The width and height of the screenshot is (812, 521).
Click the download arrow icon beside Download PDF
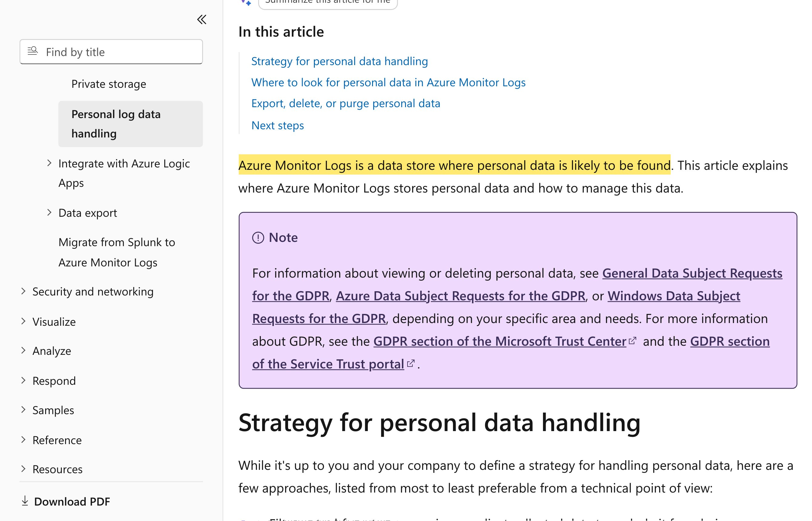pos(25,501)
